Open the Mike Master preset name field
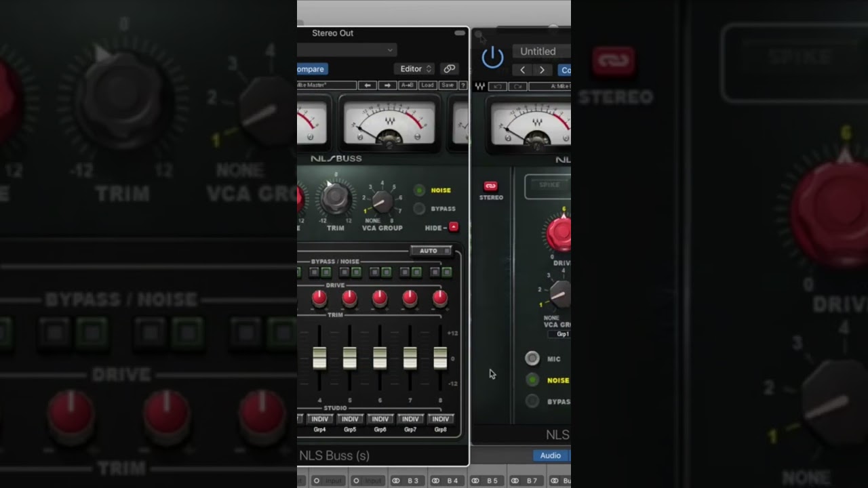The width and height of the screenshot is (868, 488). tap(326, 85)
